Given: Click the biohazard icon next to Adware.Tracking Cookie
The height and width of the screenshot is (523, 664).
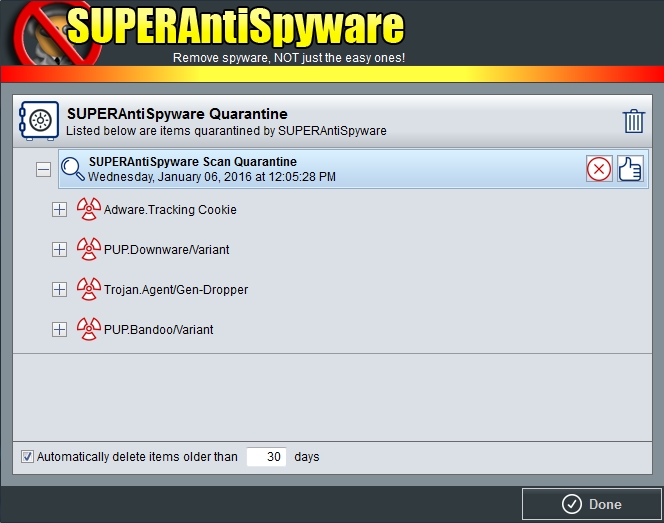Looking at the screenshot, I should (x=89, y=209).
